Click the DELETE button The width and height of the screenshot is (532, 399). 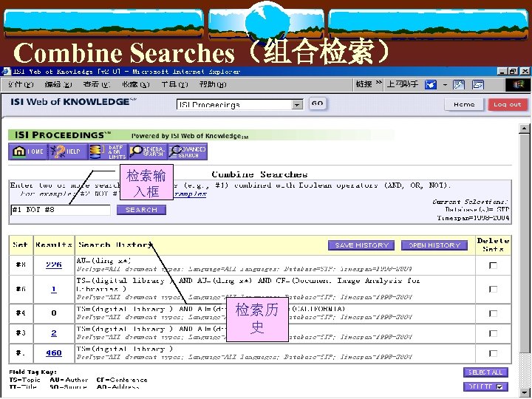pyautogui.click(x=485, y=386)
